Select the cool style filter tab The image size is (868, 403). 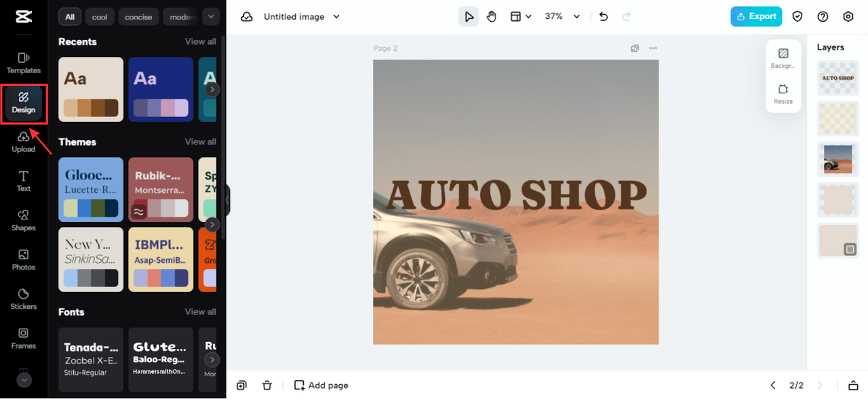coord(100,17)
